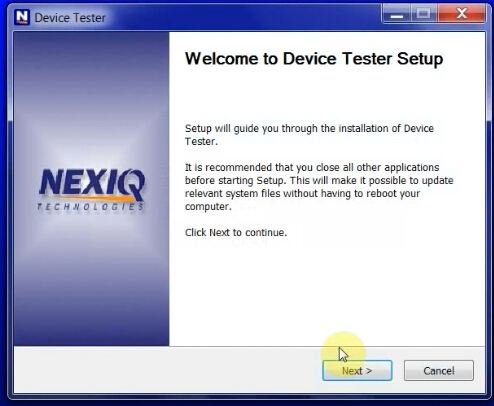Click the Device Tester title bar text
Screen dimensions: 494x406
(x=70, y=18)
